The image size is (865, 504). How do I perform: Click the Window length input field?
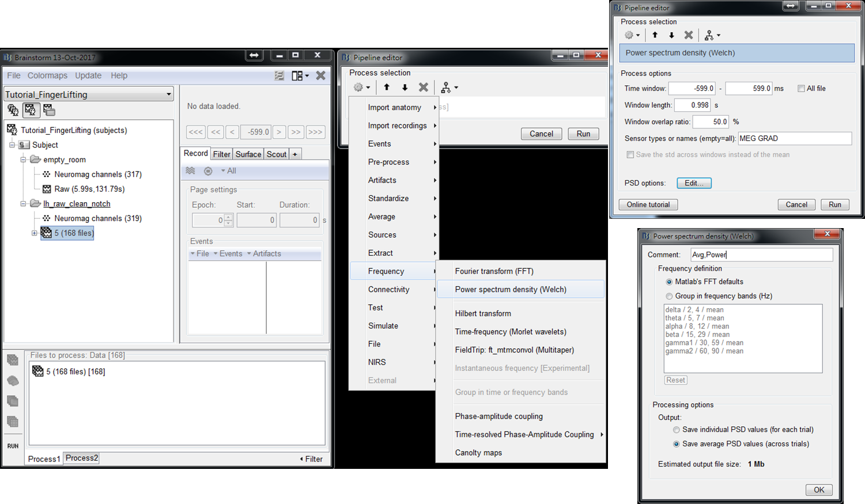click(693, 105)
